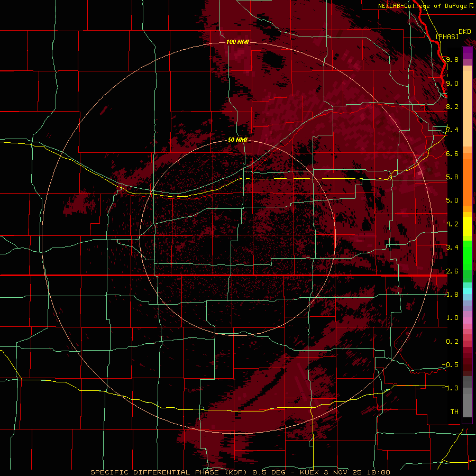Image resolution: width=476 pixels, height=476 pixels.
Task: Click the 50 NMI range ring label
Action: pyautogui.click(x=237, y=140)
